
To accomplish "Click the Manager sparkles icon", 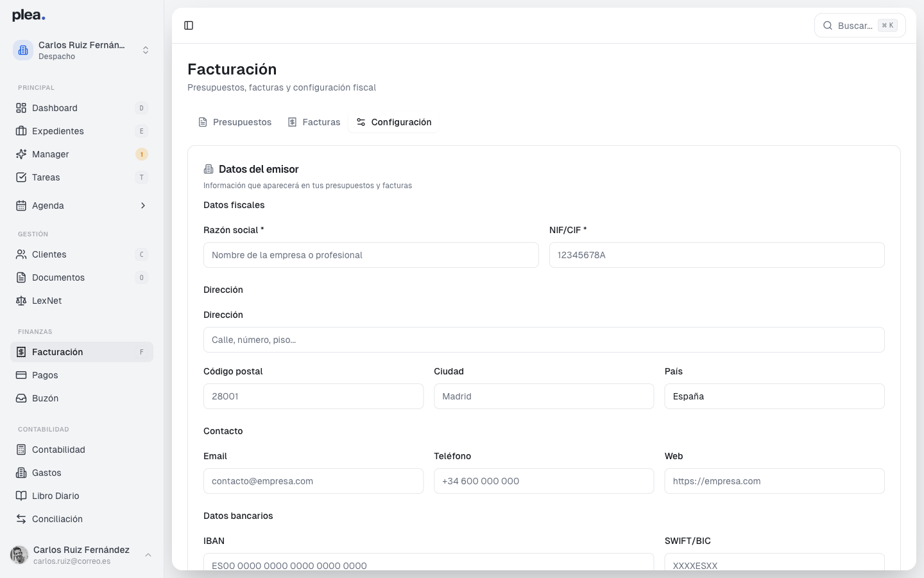I will coord(21,154).
